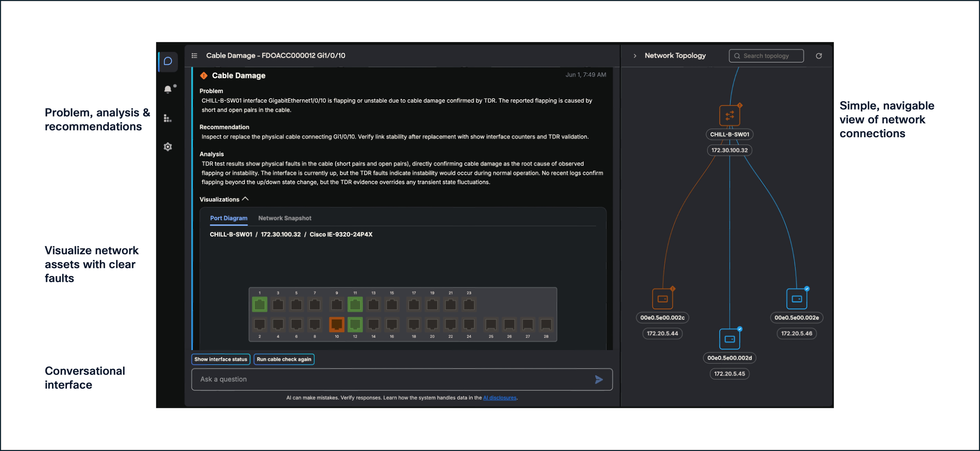
Task: Click the green active port 11
Action: [x=355, y=304]
